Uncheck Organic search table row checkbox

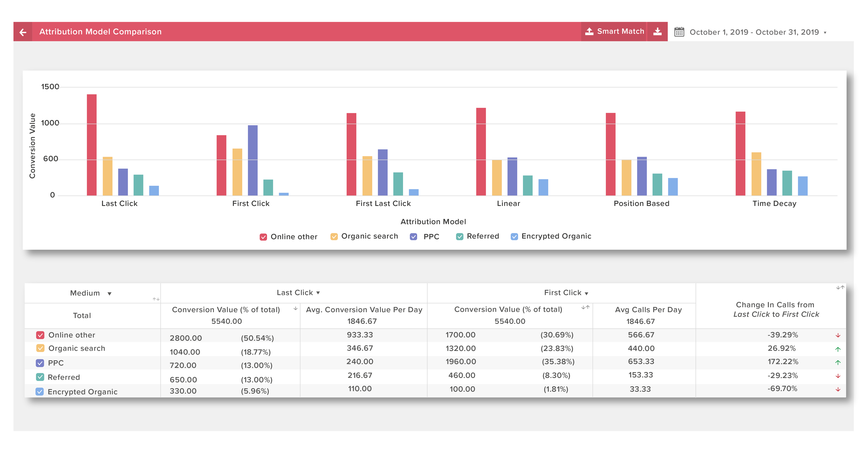[40, 348]
